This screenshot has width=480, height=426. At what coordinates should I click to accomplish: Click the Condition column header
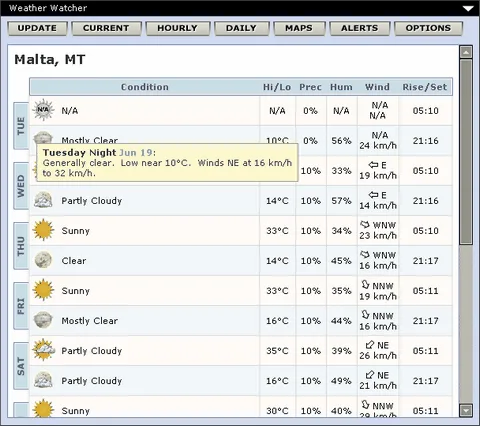click(145, 87)
